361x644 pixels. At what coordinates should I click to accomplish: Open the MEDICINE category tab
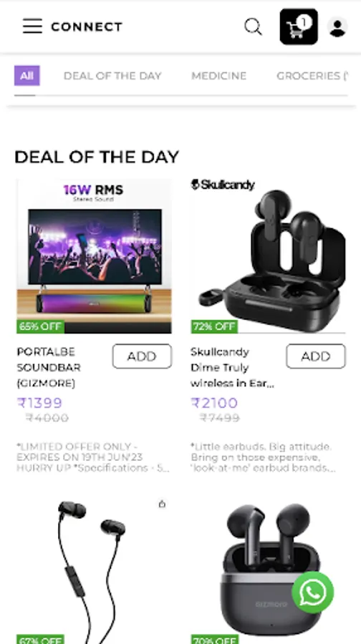pyautogui.click(x=218, y=76)
